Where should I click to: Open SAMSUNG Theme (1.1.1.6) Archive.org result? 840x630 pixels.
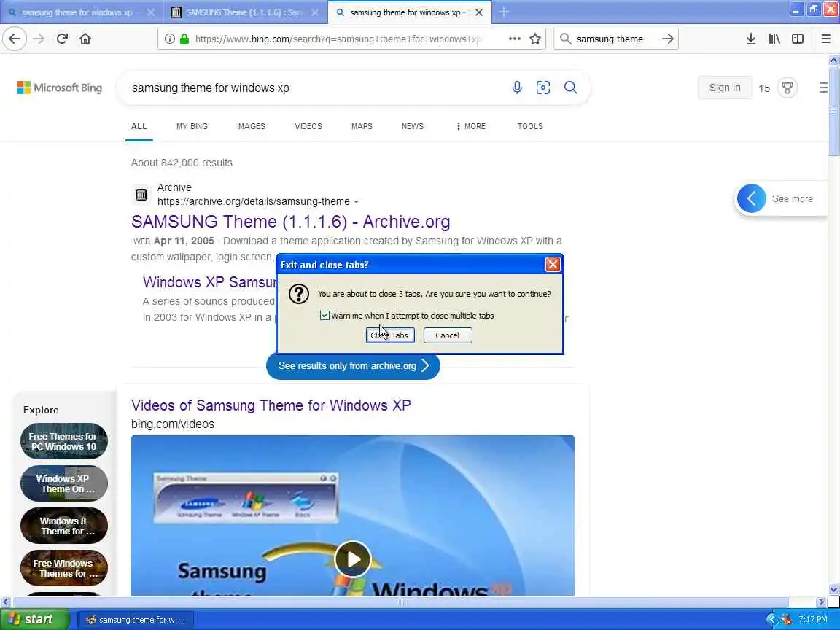pos(290,221)
